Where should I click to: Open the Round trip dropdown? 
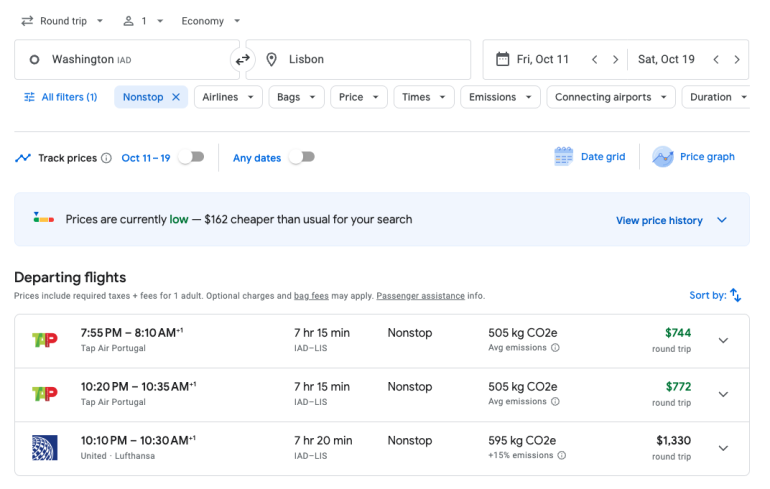(62, 21)
